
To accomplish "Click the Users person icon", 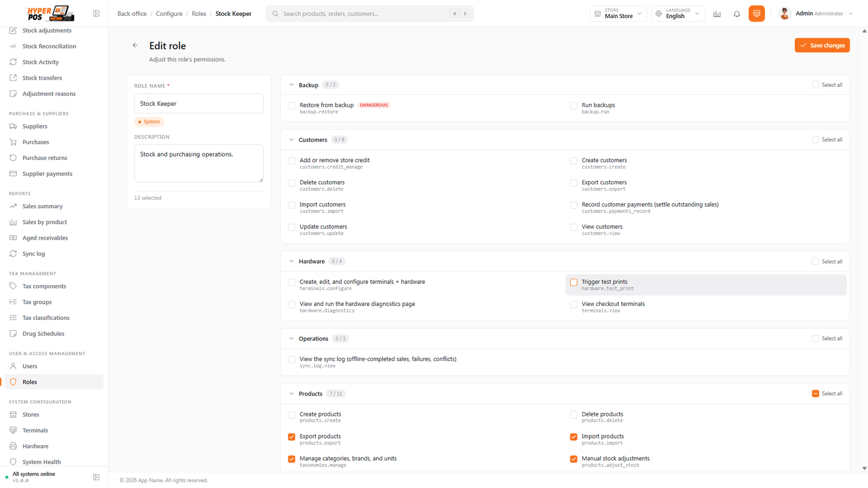I will point(13,366).
